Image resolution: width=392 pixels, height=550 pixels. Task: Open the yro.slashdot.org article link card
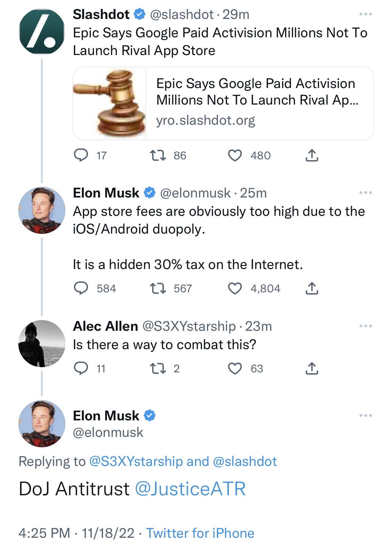pos(223,103)
